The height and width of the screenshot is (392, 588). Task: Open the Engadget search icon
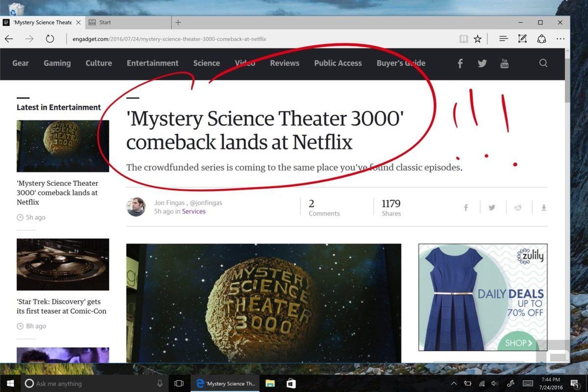tap(543, 63)
